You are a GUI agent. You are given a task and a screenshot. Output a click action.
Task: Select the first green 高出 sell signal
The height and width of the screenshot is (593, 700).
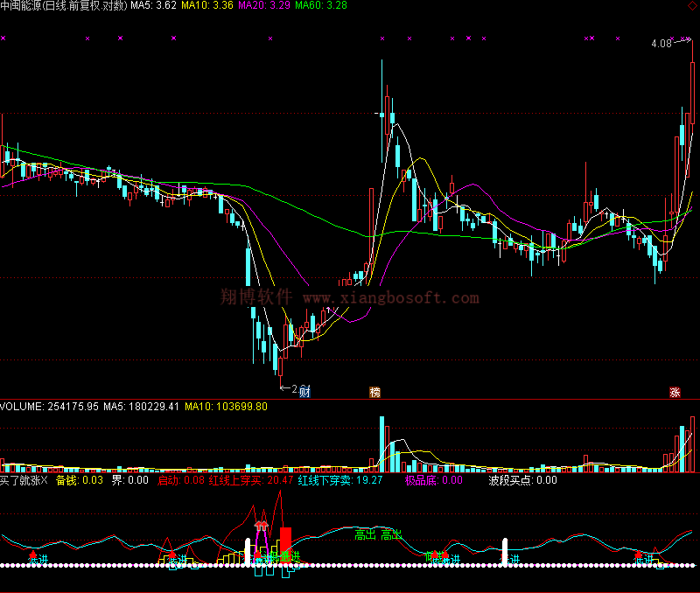[x=365, y=534]
